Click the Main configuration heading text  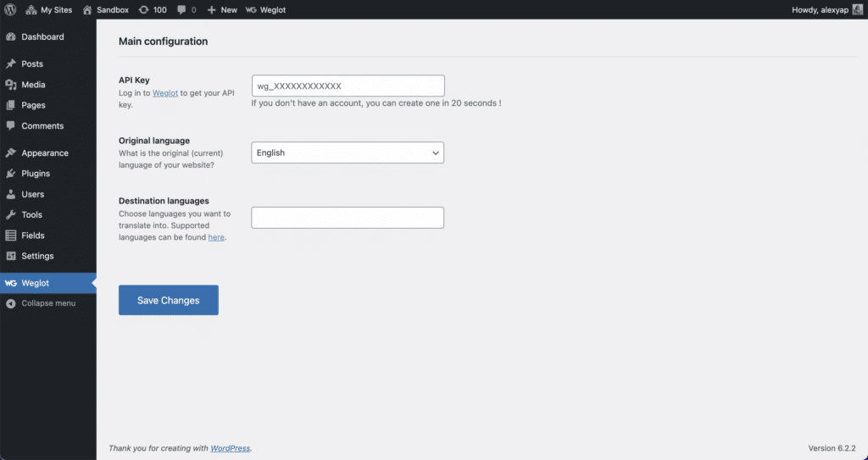tap(164, 42)
